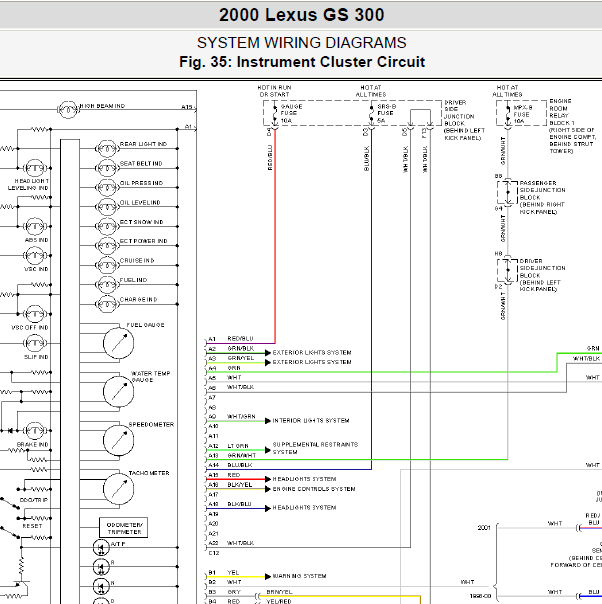Select the BRAKE IND lamp symbol
This screenshot has width=602, height=604.
[35, 431]
